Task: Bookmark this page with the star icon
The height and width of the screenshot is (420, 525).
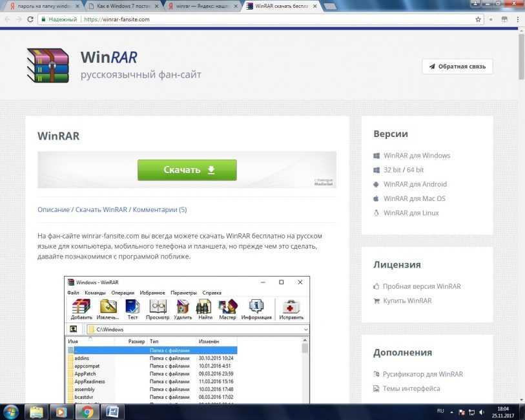Action: (478, 19)
